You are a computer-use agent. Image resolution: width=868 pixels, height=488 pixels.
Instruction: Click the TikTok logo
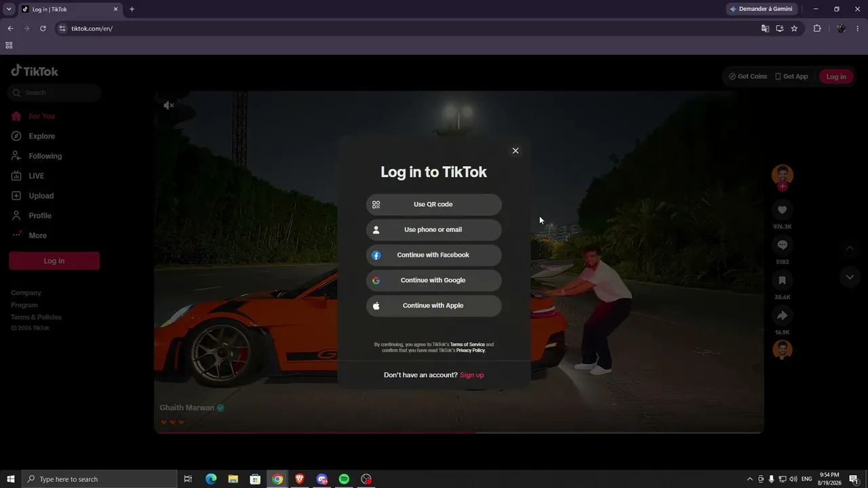pos(35,71)
